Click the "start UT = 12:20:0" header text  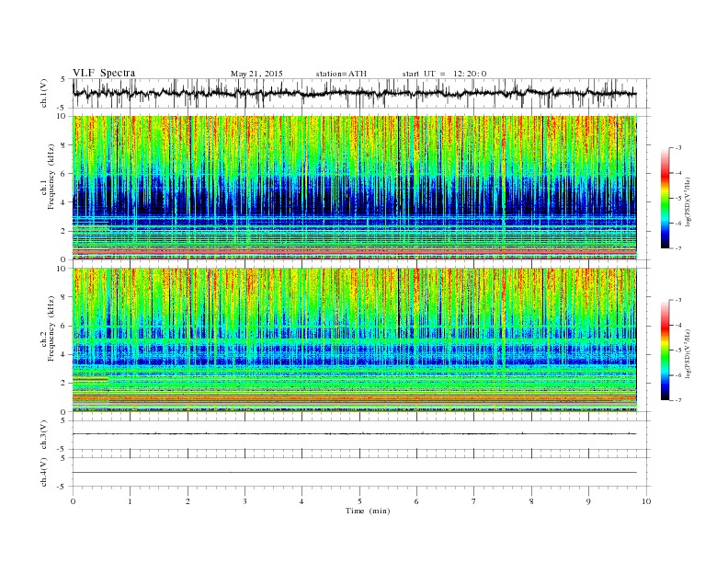[444, 74]
